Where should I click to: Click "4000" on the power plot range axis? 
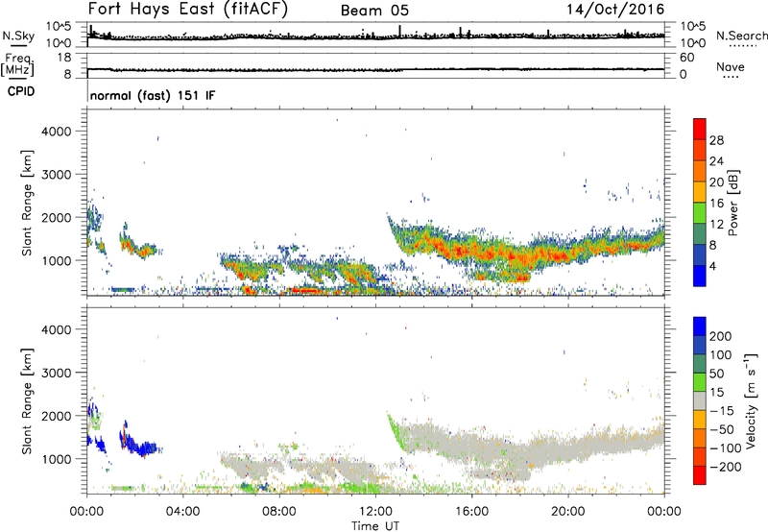(57, 132)
